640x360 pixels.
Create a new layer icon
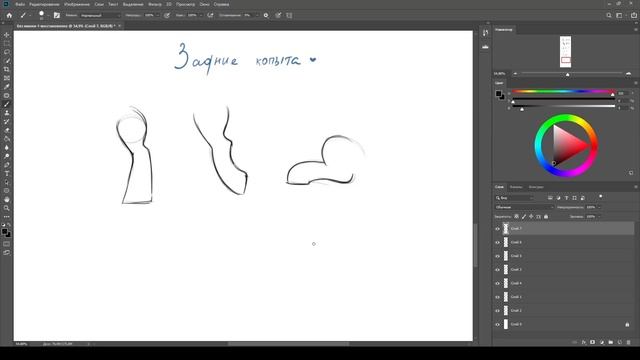[x=620, y=342]
